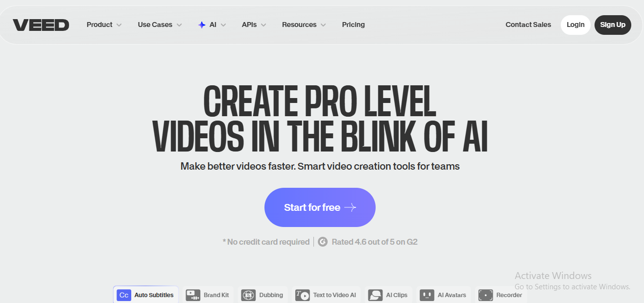Click the AI Clips icon

point(375,295)
